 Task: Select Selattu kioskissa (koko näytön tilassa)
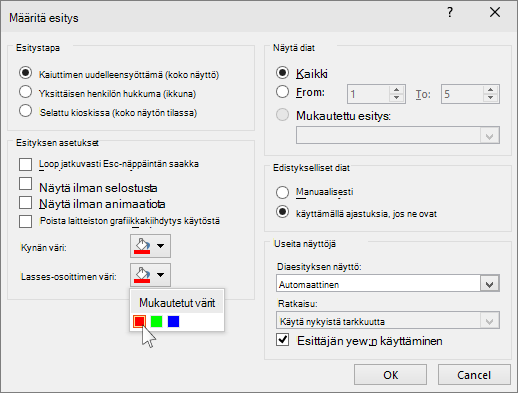point(26,111)
